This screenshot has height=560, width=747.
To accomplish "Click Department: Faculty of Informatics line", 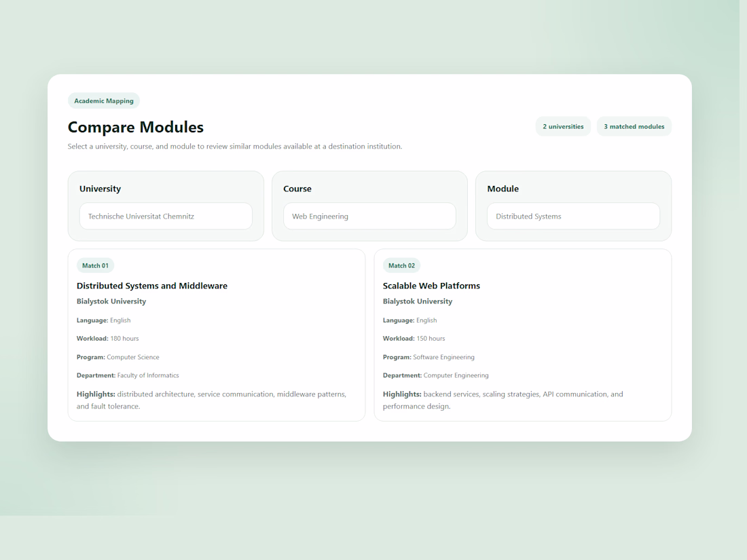I will pos(128,375).
